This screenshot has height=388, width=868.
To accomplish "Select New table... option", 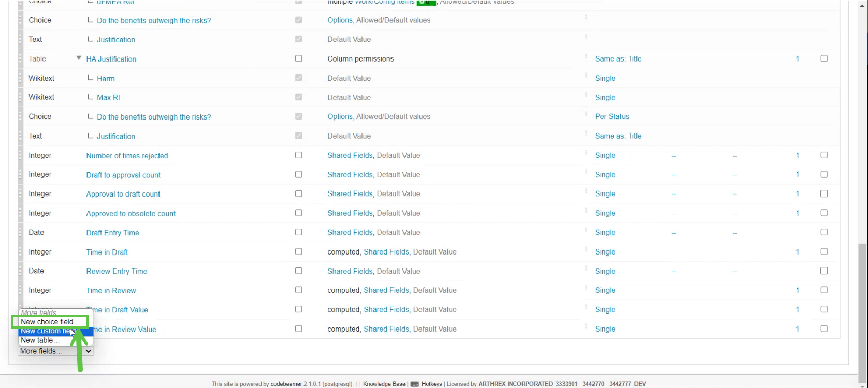I will [40, 340].
